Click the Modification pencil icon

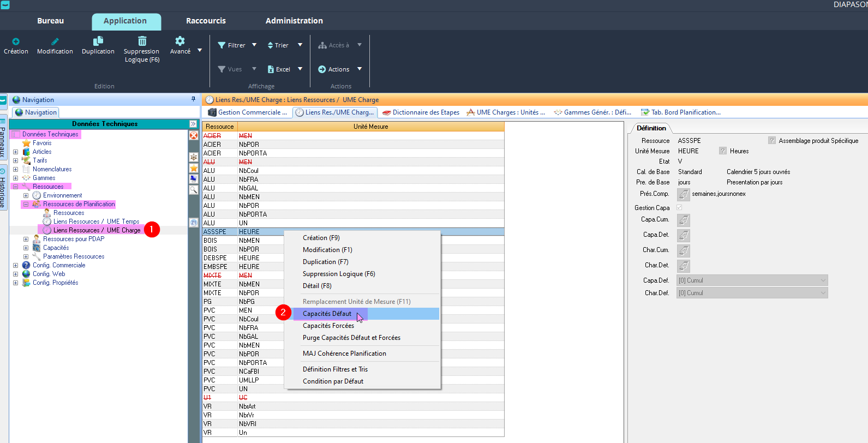(x=55, y=41)
